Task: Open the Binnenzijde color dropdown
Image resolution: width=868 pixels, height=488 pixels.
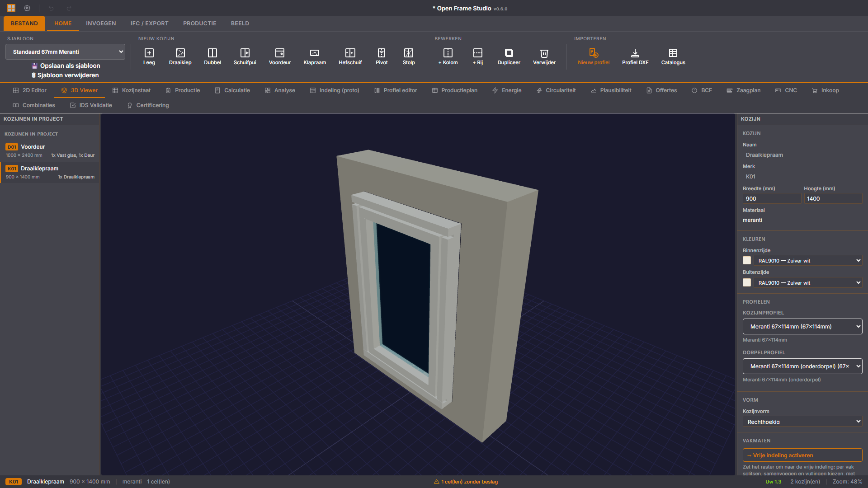Action: point(808,261)
